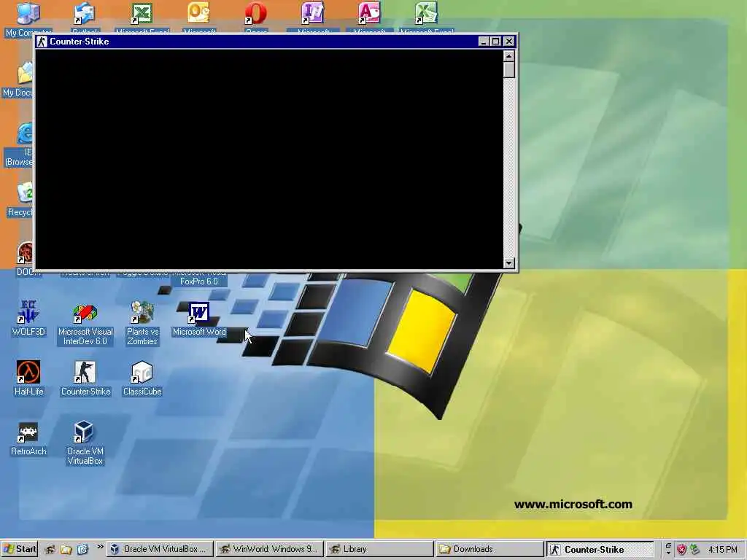Click the Counter-Strike taskbar button
747x560 pixels.
600,549
